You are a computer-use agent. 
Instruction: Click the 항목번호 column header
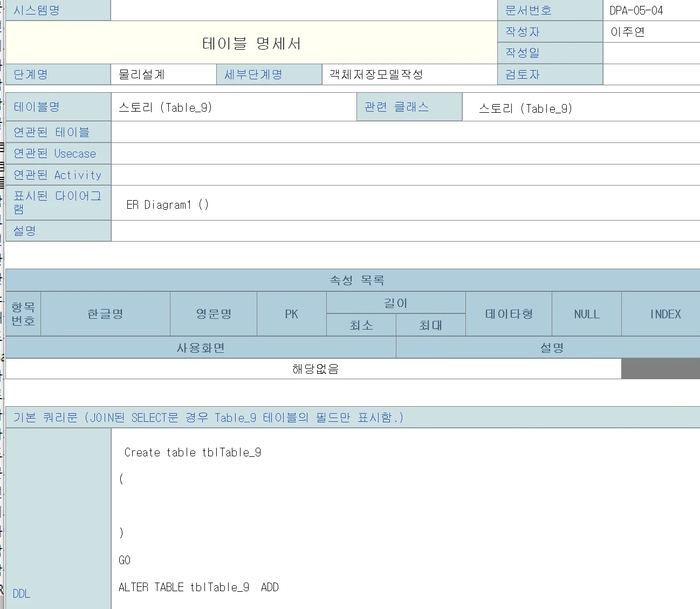click(x=23, y=314)
